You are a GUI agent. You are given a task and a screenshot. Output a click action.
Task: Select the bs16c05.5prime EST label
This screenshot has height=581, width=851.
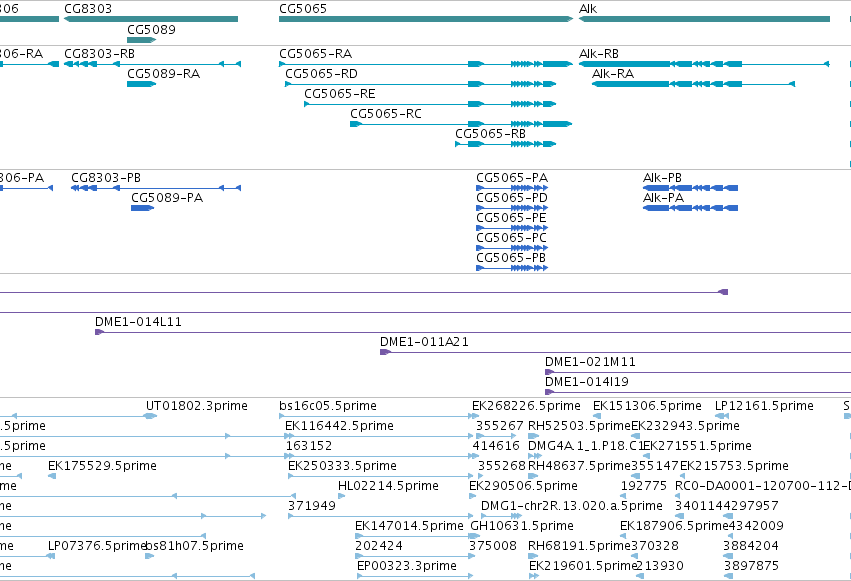pyautogui.click(x=328, y=406)
